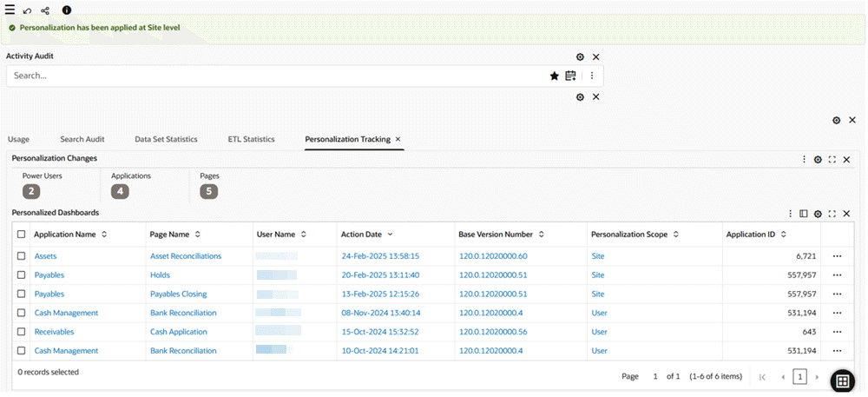Click the X icon below the search bar
This screenshot has height=397, width=868.
596,97
